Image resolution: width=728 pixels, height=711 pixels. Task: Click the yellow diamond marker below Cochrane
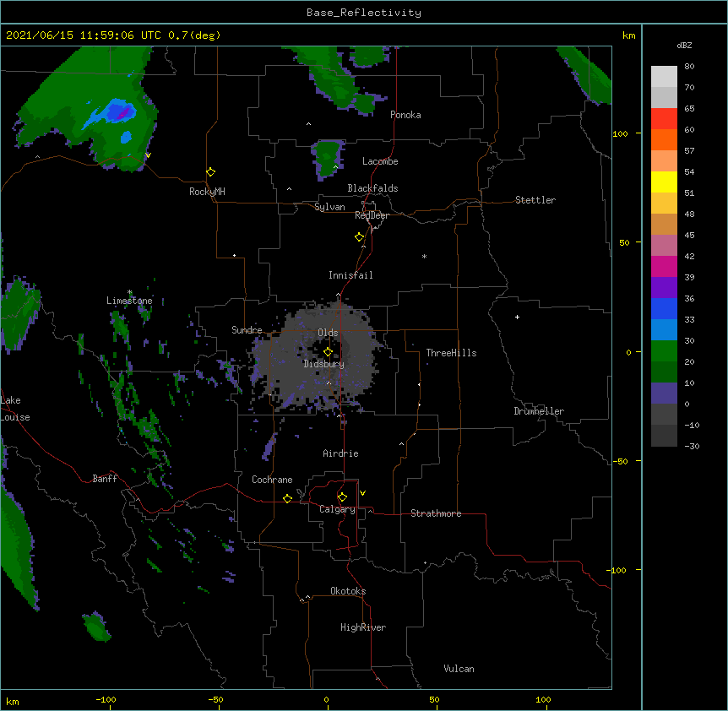pyautogui.click(x=287, y=498)
